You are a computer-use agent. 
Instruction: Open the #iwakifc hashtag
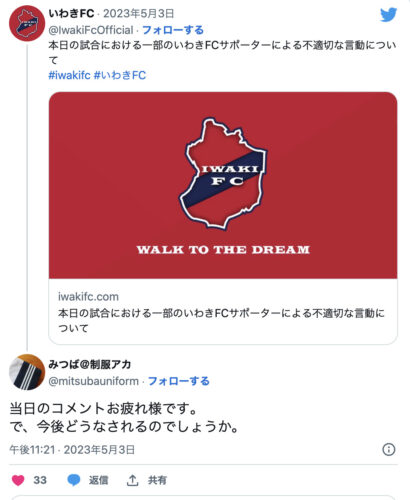pyautogui.click(x=69, y=75)
